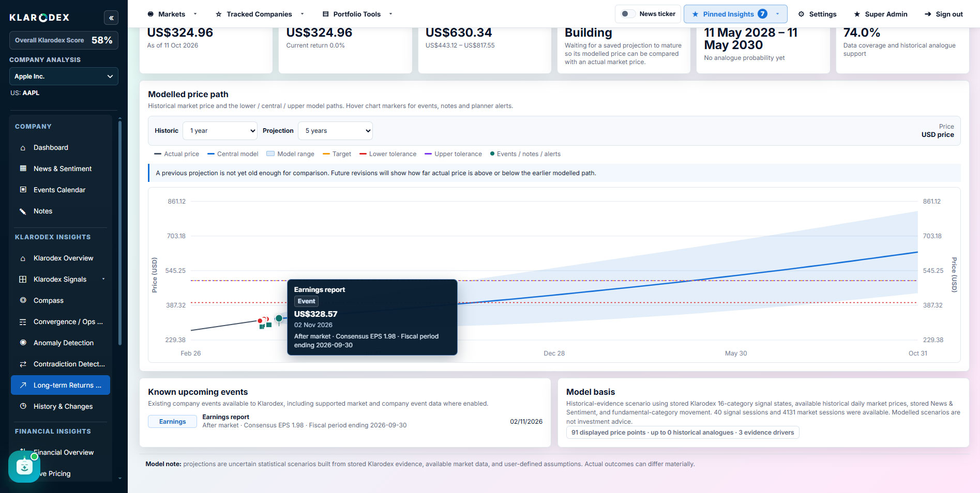The image size is (980, 493).
Task: Open the Super Admin account button
Action: [x=880, y=14]
